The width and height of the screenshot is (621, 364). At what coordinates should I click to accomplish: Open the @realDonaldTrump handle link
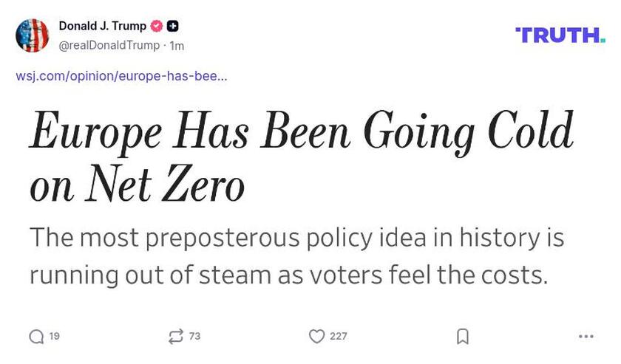[109, 46]
